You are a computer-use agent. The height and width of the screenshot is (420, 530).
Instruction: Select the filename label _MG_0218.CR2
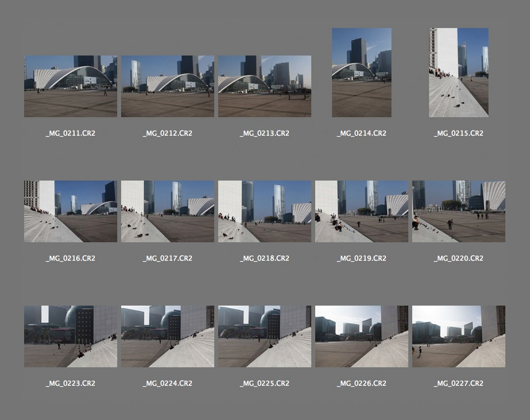click(x=265, y=259)
